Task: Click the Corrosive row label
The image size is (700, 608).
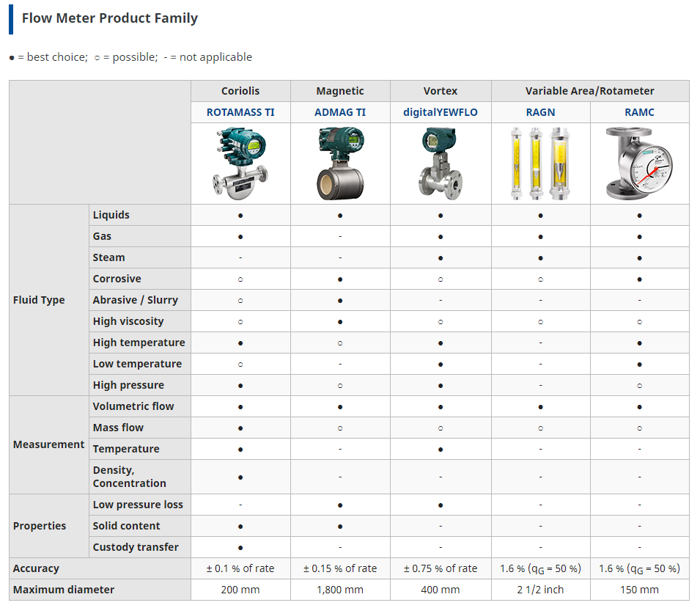Action: [117, 279]
